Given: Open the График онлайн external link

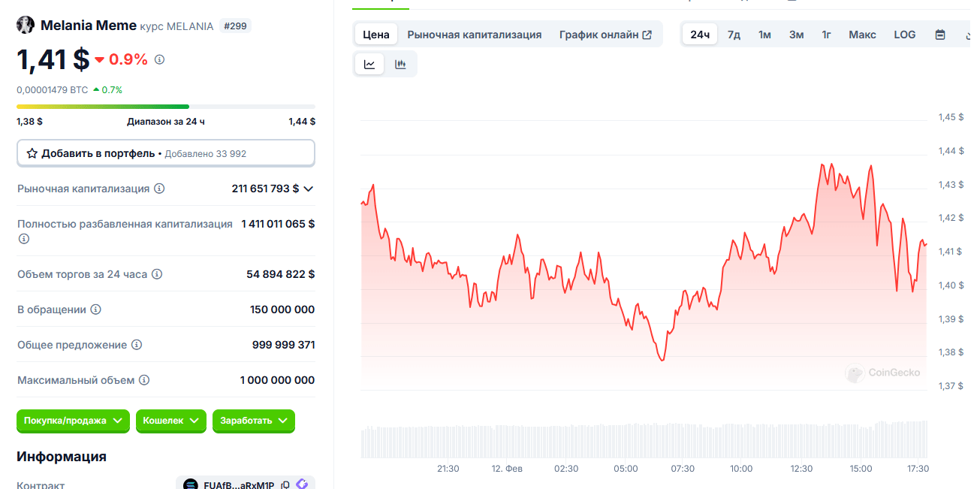Looking at the screenshot, I should coord(605,35).
